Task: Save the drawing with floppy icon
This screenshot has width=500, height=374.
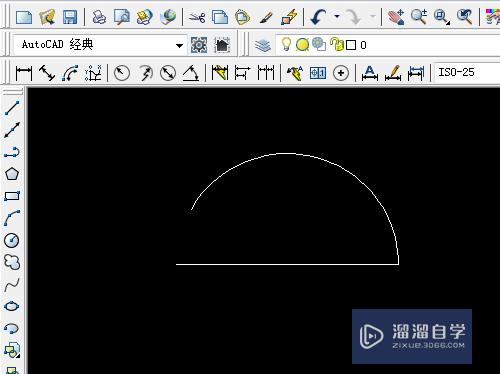Action: (x=70, y=17)
